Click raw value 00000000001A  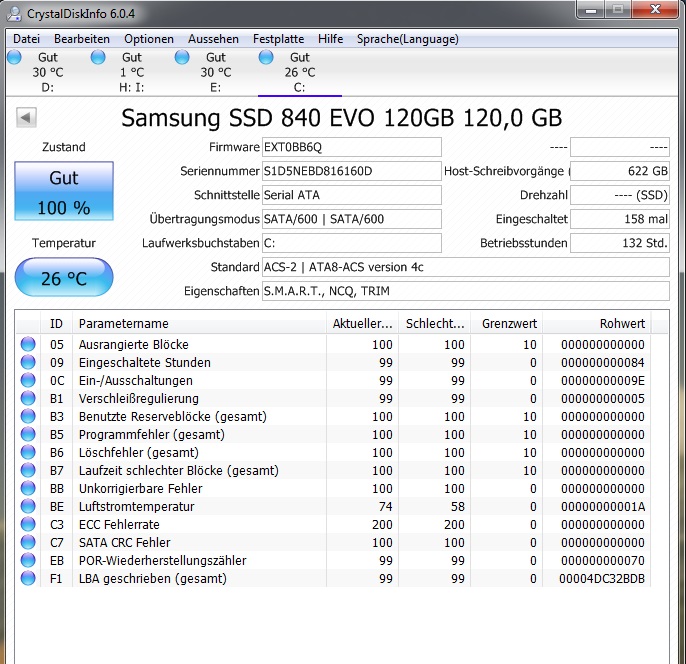pos(603,507)
